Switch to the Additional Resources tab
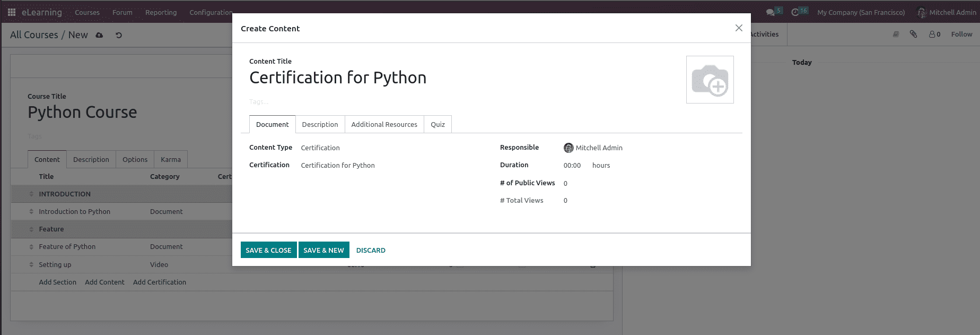The height and width of the screenshot is (335, 980). click(384, 125)
